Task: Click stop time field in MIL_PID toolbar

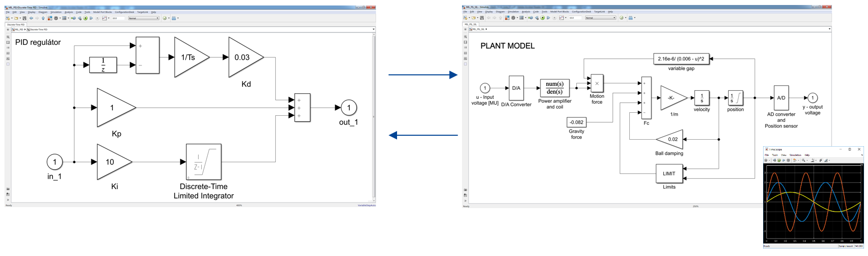Action: pyautogui.click(x=118, y=18)
